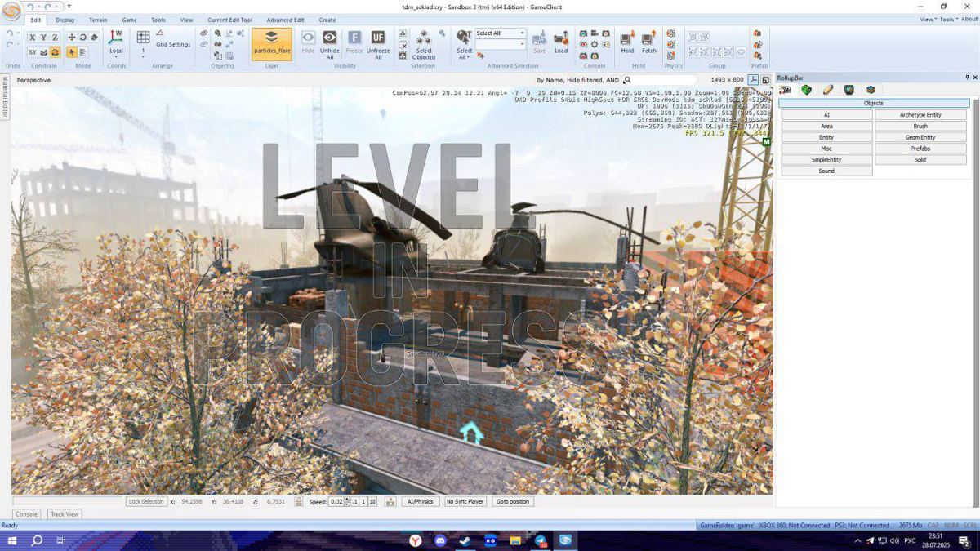This screenshot has height=551, width=980.
Task: Collapse the Objects rollup header
Action: 874,104
